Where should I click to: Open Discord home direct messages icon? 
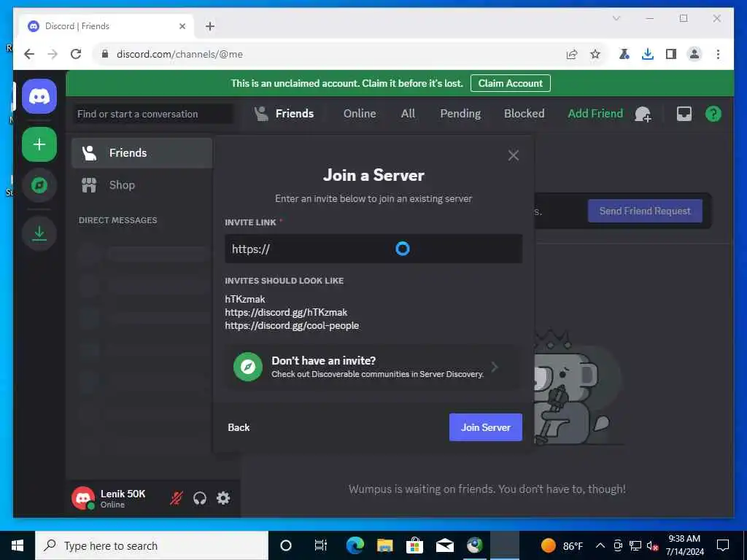point(39,97)
